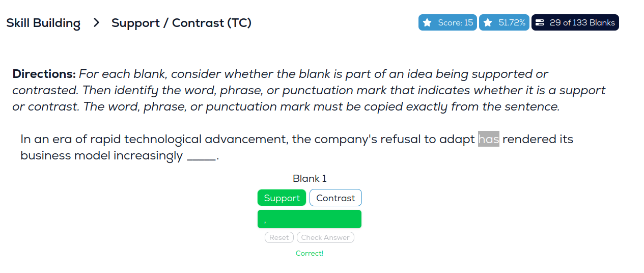The image size is (644, 273).
Task: Click the "Blank 1" label
Action: click(310, 179)
